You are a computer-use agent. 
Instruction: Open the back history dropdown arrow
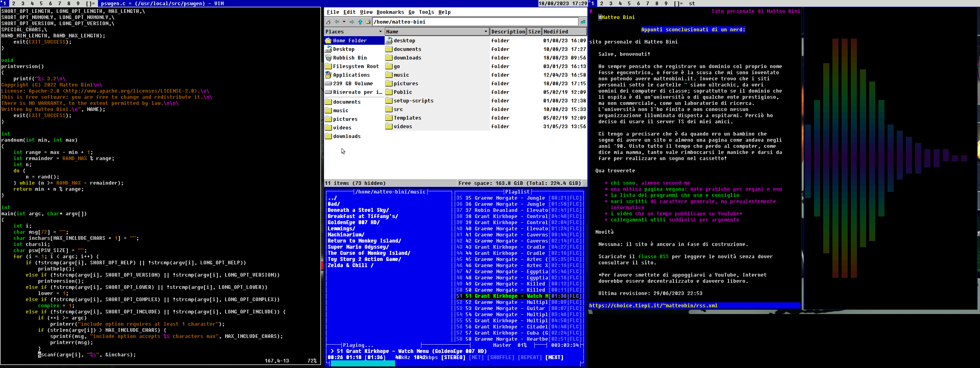(344, 22)
